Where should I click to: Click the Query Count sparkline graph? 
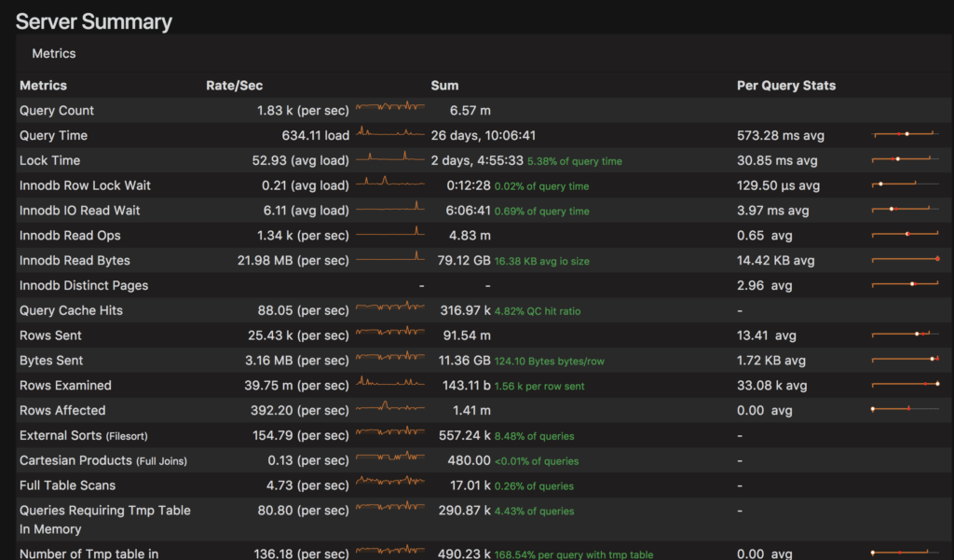(390, 109)
